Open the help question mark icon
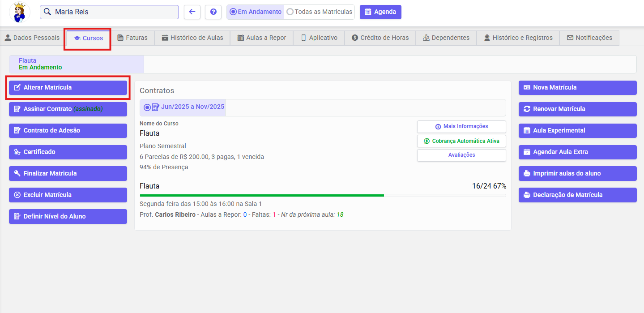The image size is (644, 313). [213, 12]
